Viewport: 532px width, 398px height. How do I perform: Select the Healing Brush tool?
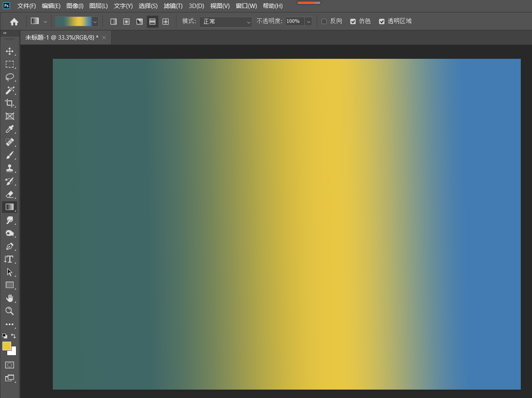(x=10, y=142)
